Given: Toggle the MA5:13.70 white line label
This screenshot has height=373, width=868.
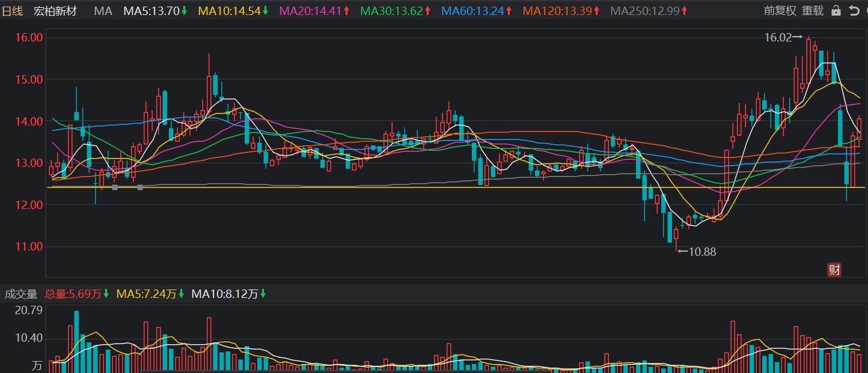Looking at the screenshot, I should coord(155,11).
